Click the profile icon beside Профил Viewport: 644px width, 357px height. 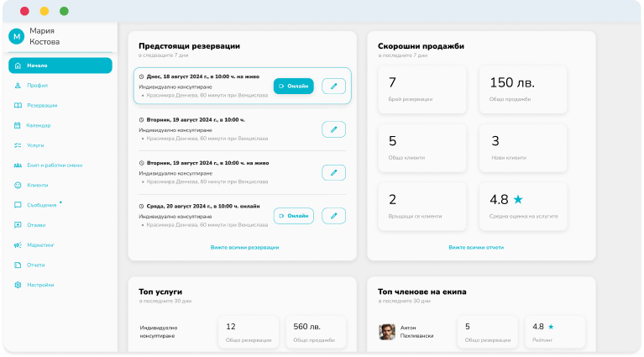point(18,86)
